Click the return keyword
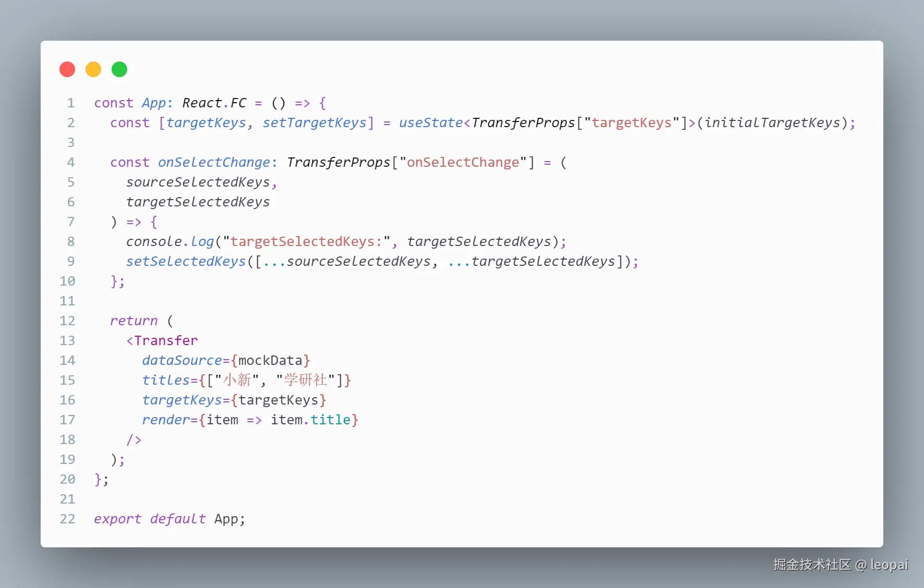Viewport: 924px width, 588px height. click(133, 321)
